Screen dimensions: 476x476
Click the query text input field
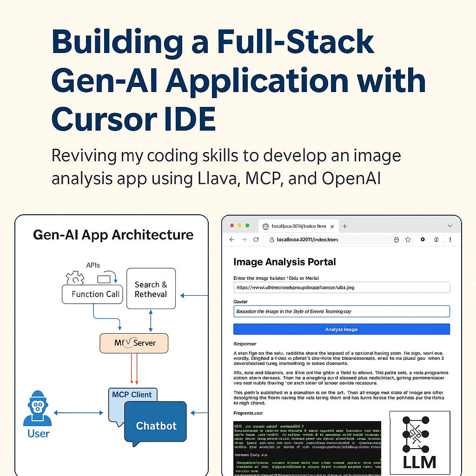pos(342,311)
